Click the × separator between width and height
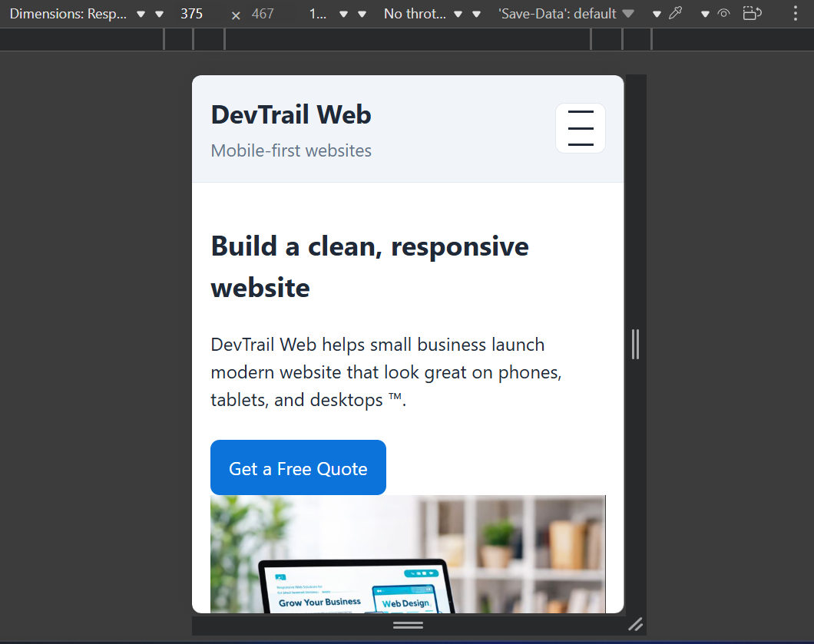 click(x=236, y=15)
